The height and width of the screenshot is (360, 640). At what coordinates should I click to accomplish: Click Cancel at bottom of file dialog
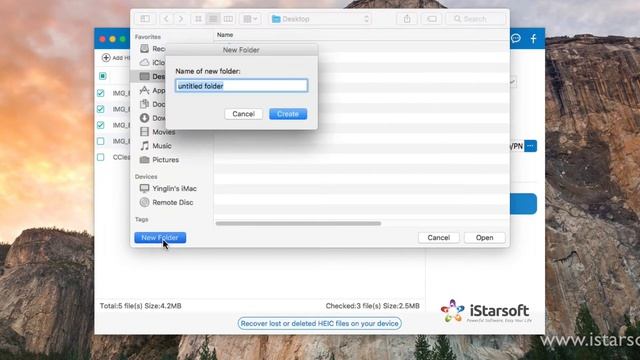pos(438,238)
